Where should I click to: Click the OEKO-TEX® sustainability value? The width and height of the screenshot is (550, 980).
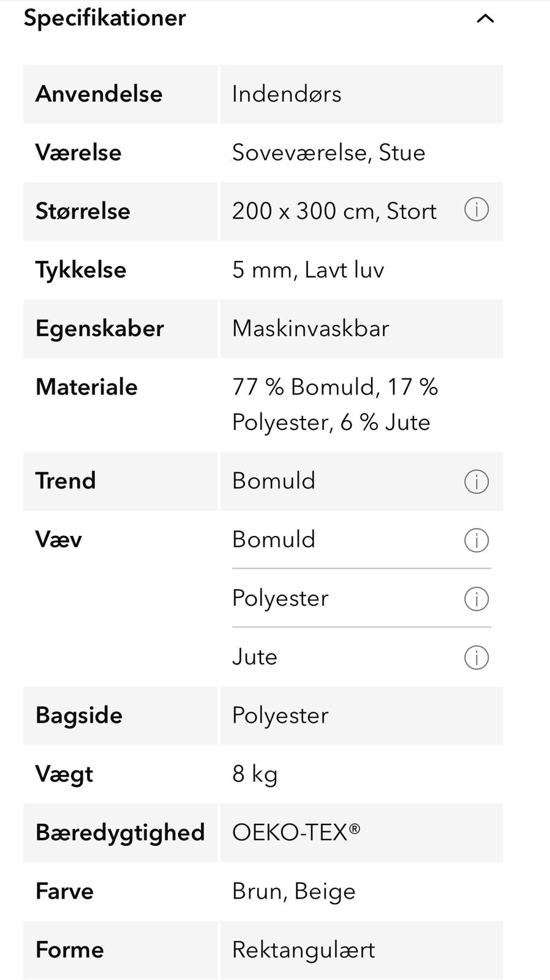coord(295,832)
